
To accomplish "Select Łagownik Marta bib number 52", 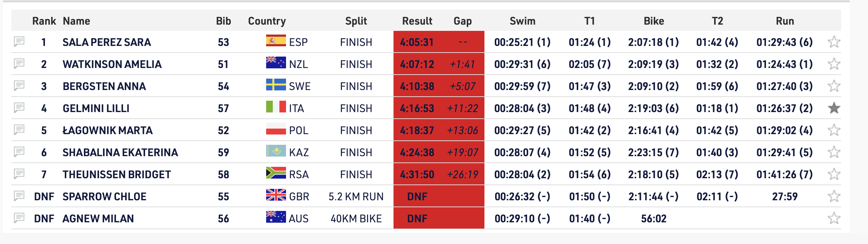I will (223, 130).
